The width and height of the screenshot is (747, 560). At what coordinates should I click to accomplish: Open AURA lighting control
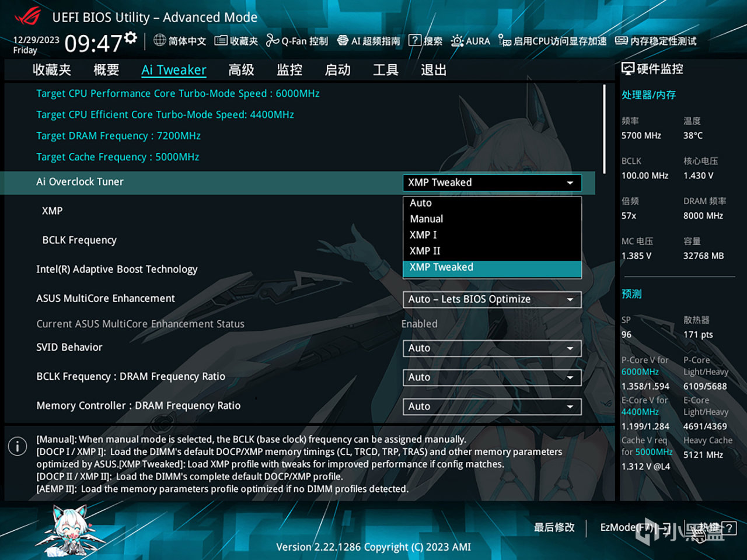470,41
